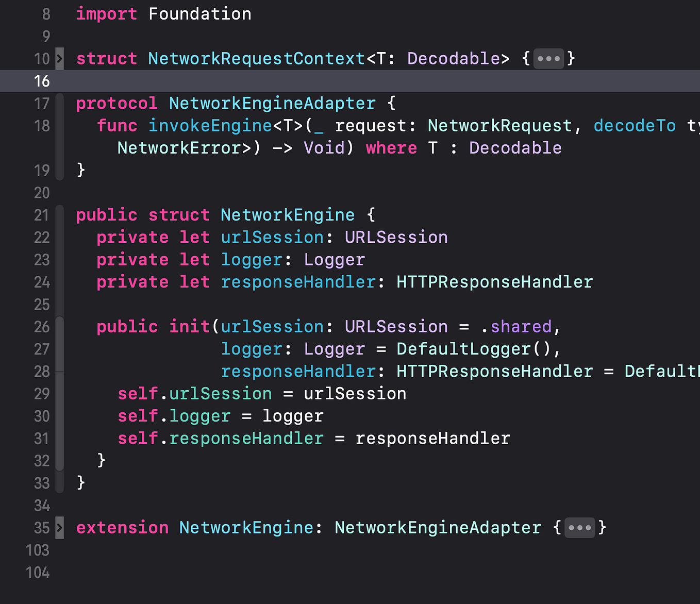Select the NetworkEngineAdapter protocol name
This screenshot has height=604, width=700.
pos(272,103)
